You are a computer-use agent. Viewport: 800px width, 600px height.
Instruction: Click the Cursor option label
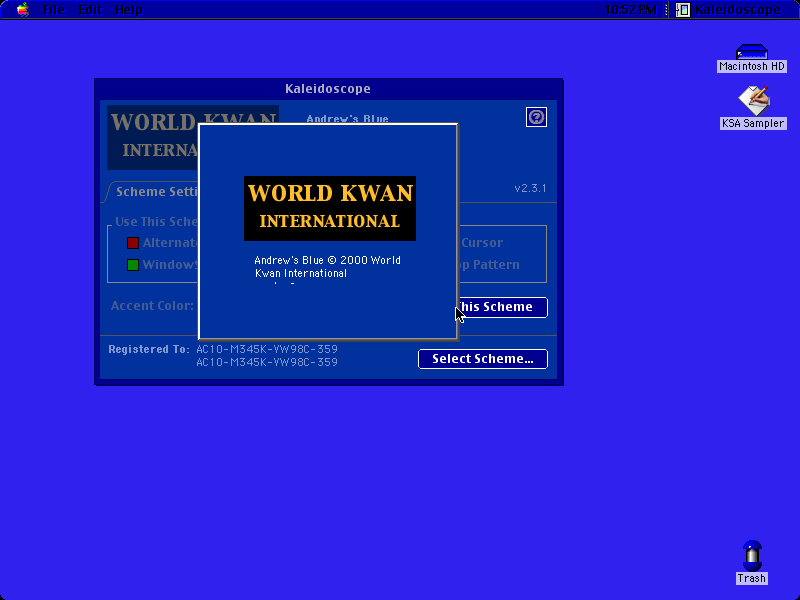482,243
